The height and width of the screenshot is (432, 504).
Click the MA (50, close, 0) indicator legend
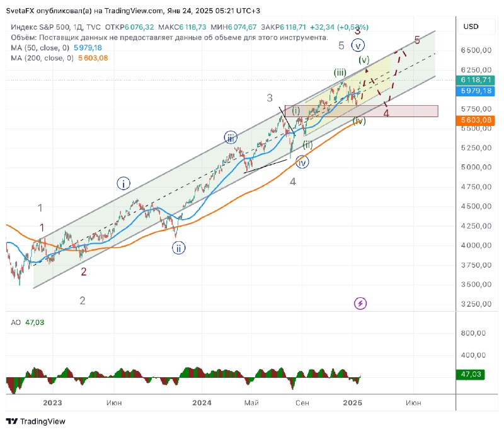(40, 48)
